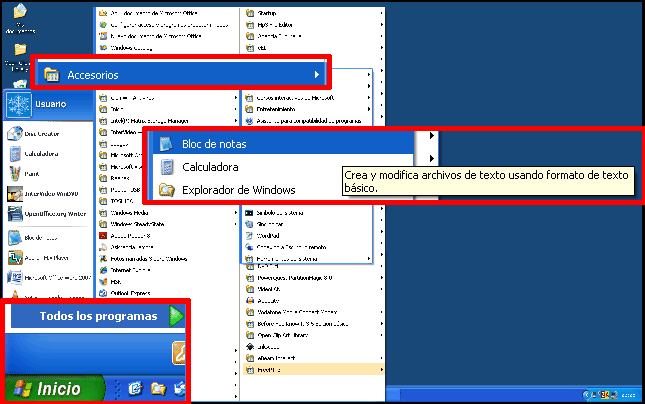Open the folder icon in quick launch bar
The width and height of the screenshot is (645, 404).
157,389
